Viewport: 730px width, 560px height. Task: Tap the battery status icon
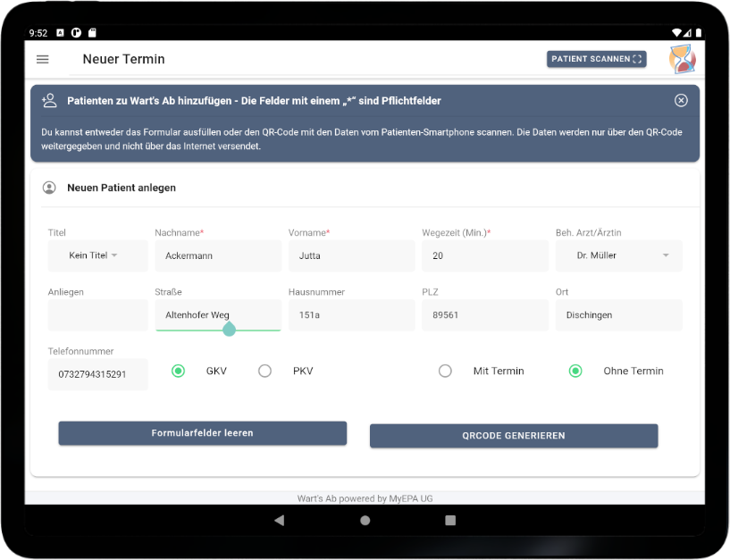tap(699, 32)
